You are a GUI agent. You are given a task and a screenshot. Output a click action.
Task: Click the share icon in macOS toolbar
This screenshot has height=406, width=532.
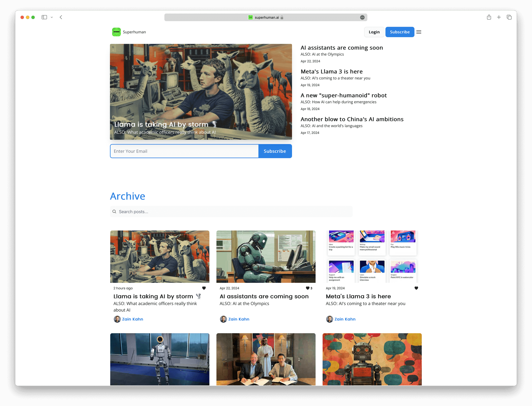pos(489,17)
